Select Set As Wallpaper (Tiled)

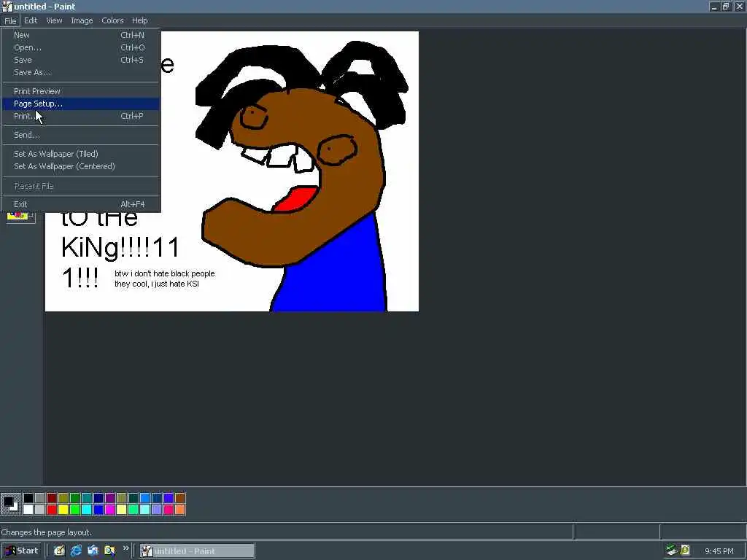[80, 154]
